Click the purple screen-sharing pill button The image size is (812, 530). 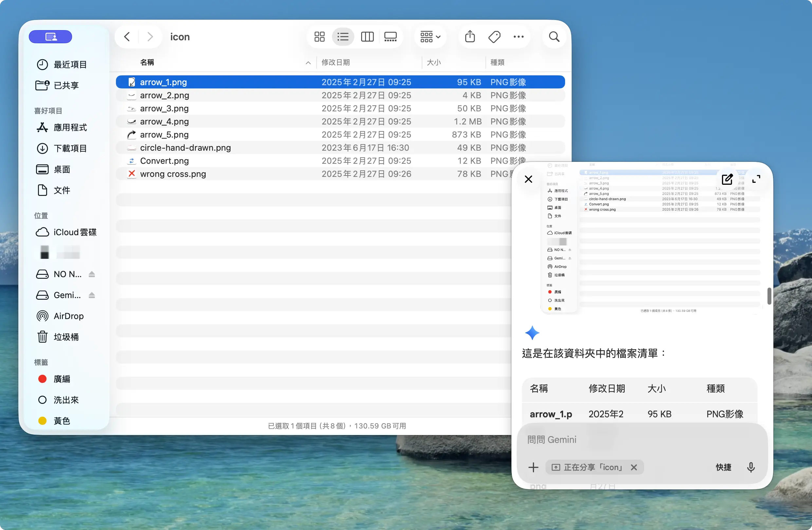(x=50, y=37)
